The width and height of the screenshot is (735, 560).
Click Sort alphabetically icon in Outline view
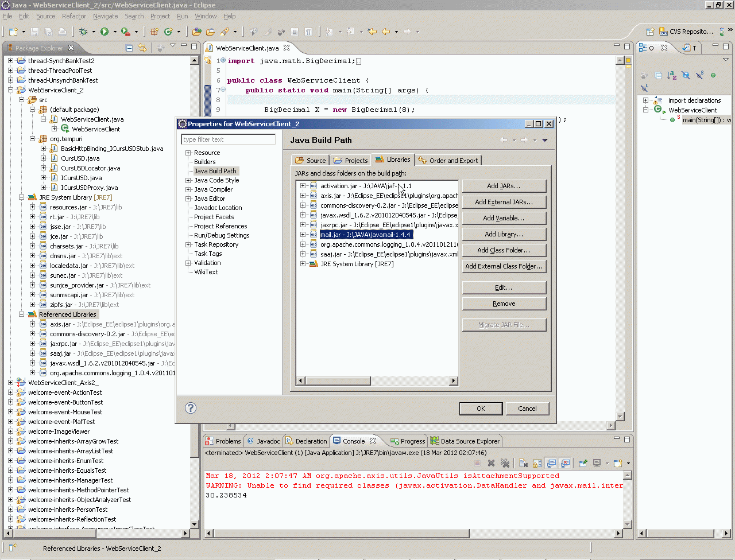point(672,75)
